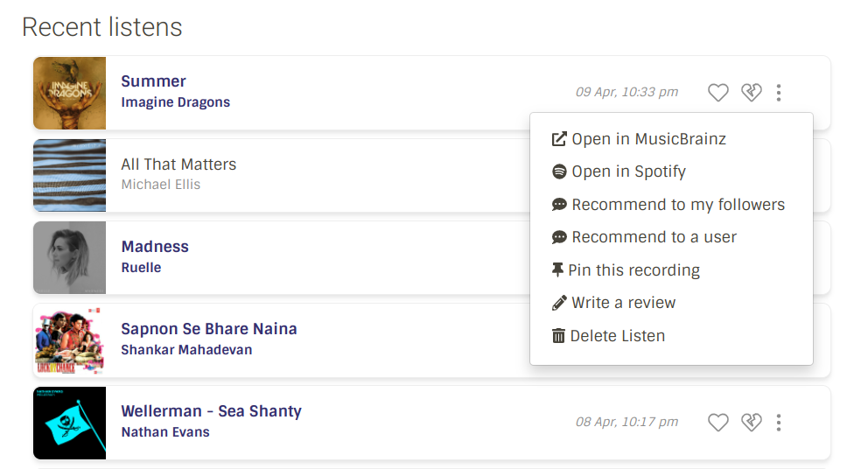
Task: Select Open in Spotify option
Action: pyautogui.click(x=628, y=171)
